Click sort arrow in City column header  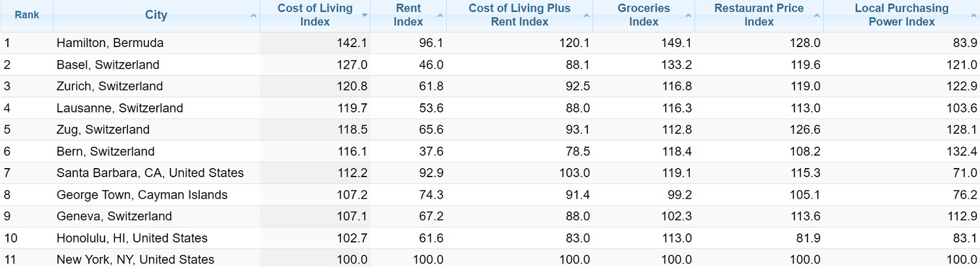(253, 15)
